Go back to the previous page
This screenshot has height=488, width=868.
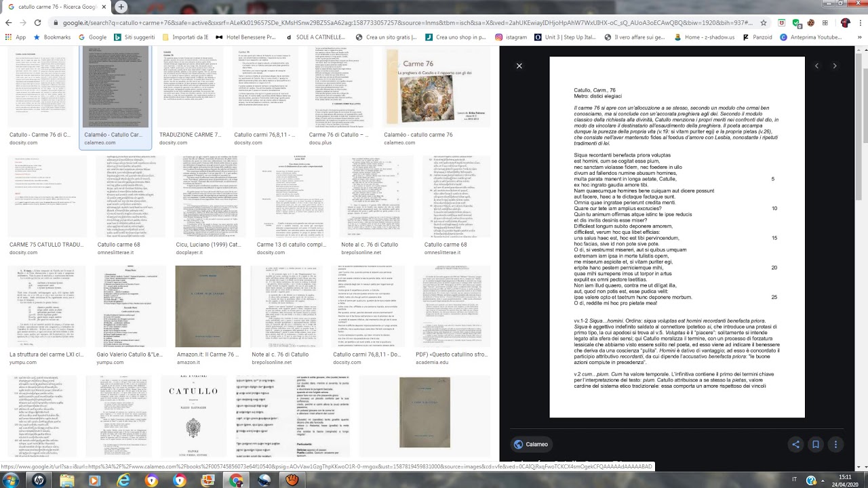pyautogui.click(x=8, y=22)
